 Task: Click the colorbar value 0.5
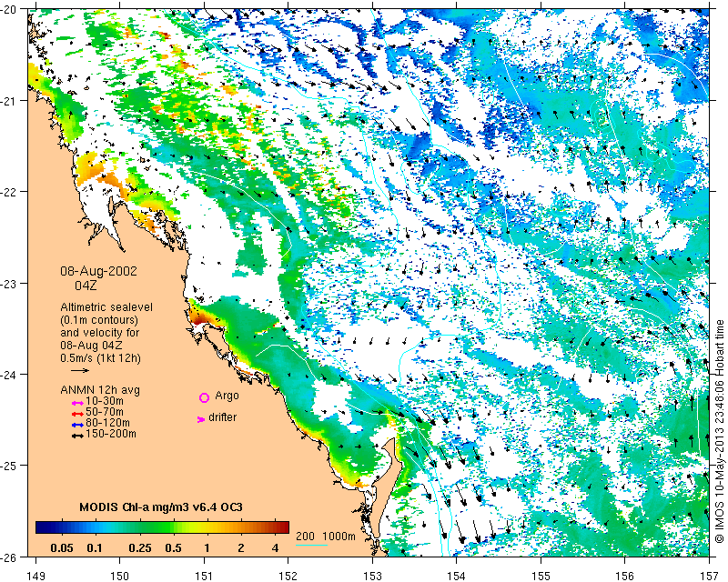coord(174,548)
